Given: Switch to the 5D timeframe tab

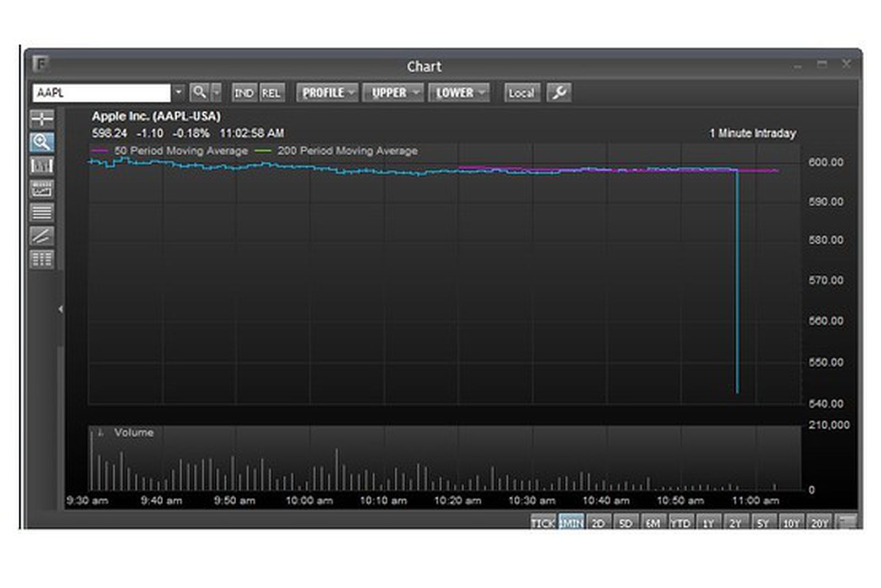Looking at the screenshot, I should 626,523.
